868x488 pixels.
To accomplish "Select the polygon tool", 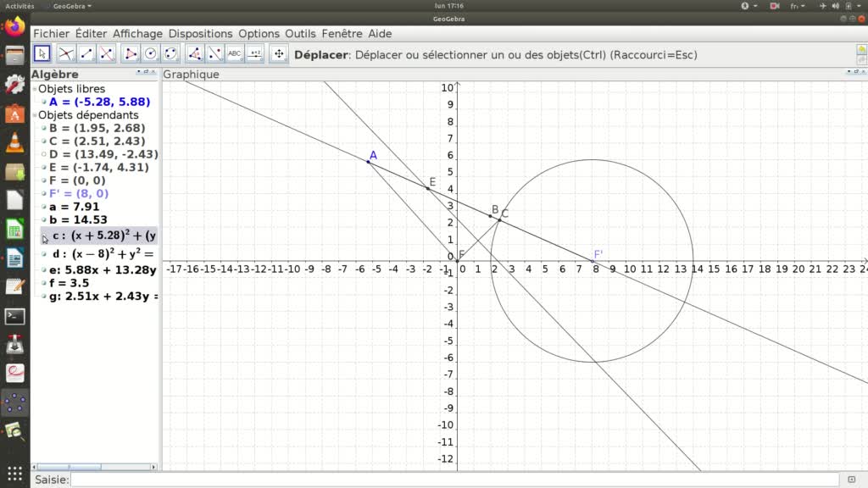I will [x=131, y=54].
